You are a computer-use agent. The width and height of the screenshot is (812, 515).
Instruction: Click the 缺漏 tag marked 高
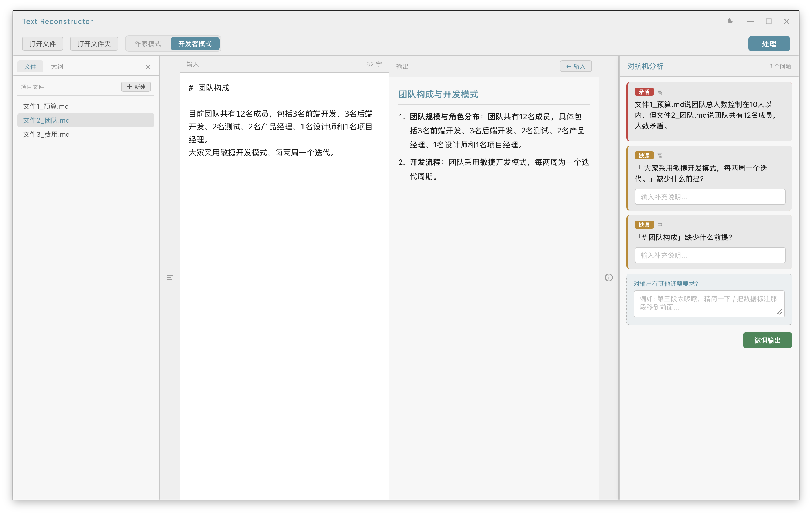pyautogui.click(x=644, y=155)
